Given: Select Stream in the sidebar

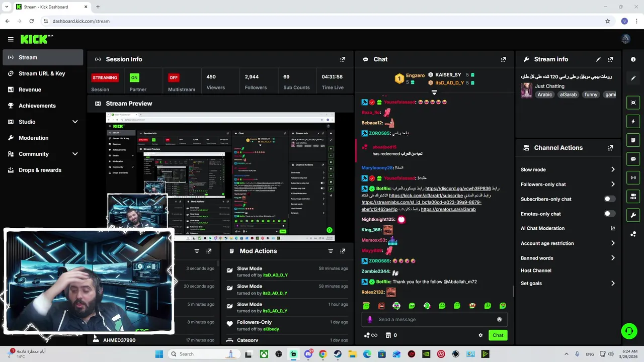Looking at the screenshot, I should [43, 57].
